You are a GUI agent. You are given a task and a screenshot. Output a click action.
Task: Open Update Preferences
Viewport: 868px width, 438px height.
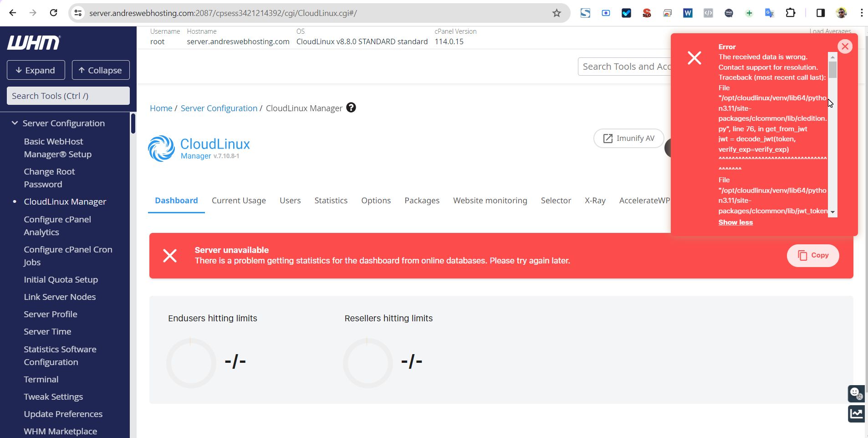pos(63,414)
